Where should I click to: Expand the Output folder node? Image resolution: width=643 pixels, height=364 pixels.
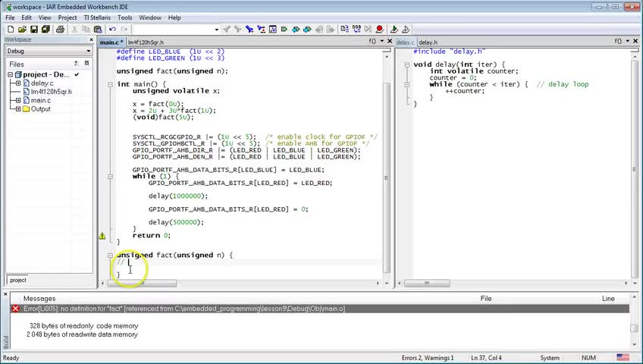[18, 109]
